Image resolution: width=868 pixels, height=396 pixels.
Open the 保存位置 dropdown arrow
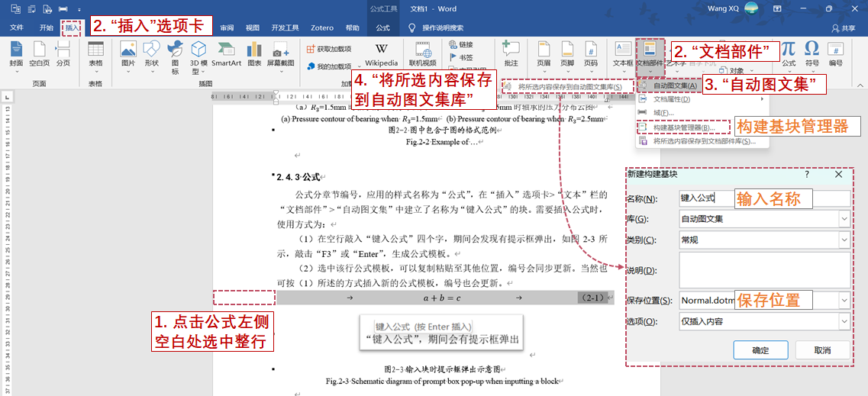pos(844,301)
